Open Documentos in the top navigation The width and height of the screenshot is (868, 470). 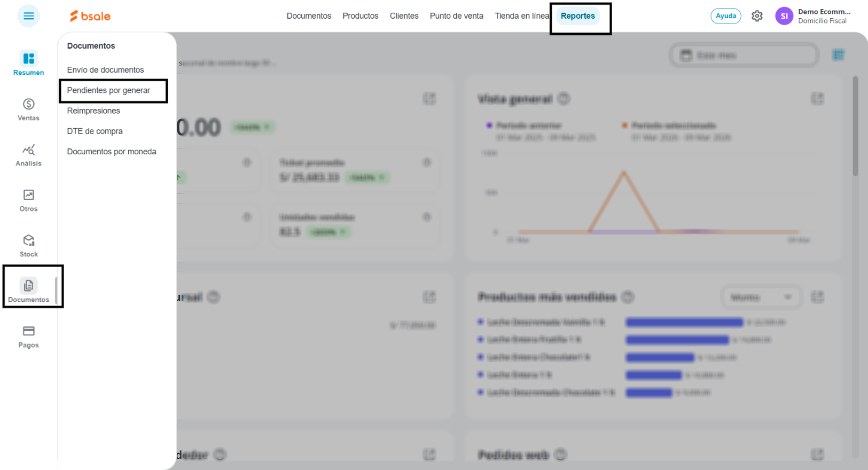pyautogui.click(x=309, y=16)
